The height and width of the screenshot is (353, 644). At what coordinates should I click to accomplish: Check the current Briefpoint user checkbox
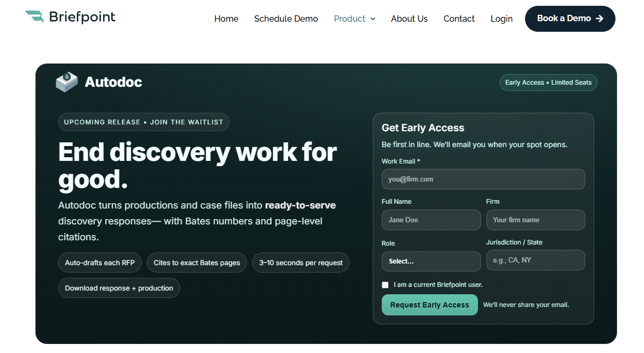point(385,285)
